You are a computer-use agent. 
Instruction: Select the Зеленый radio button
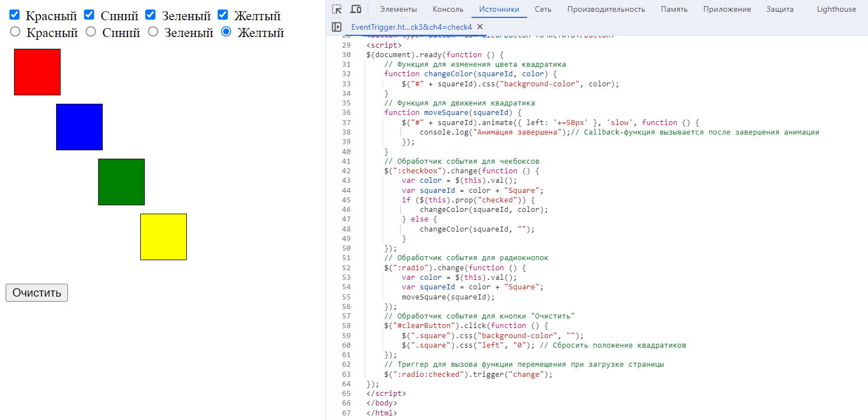click(153, 32)
